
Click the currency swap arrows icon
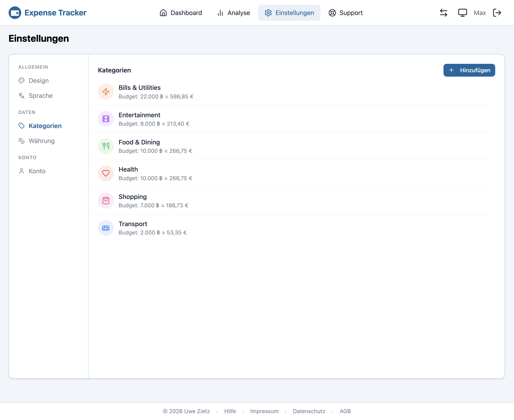[444, 13]
